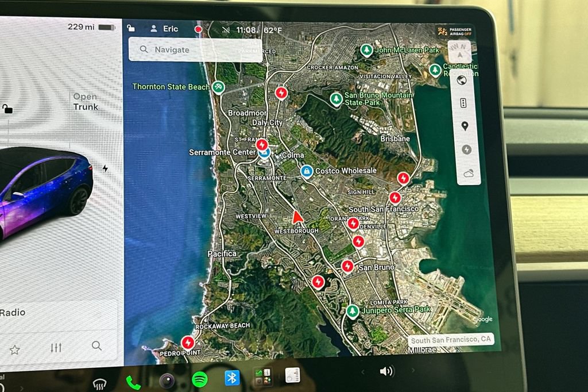The image size is (588, 392).
Task: Open the Radio media source
Action: (x=13, y=313)
